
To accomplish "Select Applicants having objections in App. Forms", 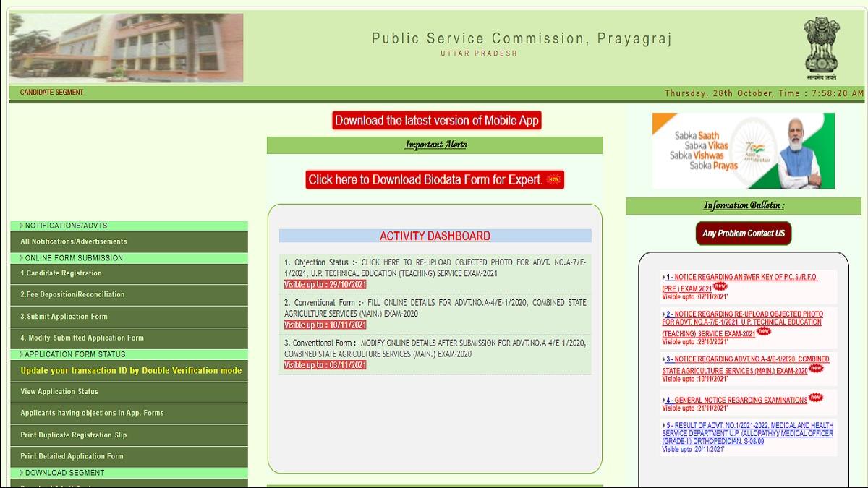I will (x=92, y=413).
